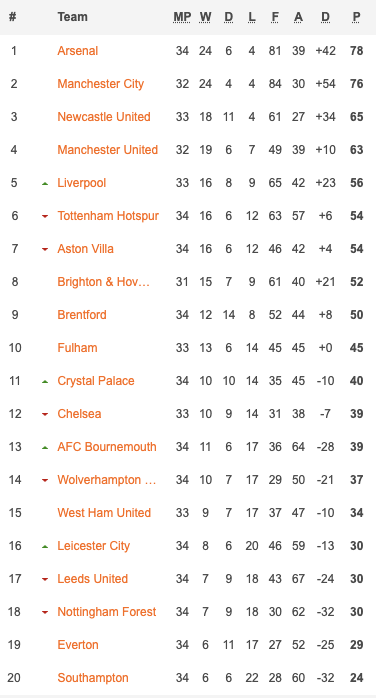Viewport: 376px width, 698px height.
Task: Click the P points column header
Action: (356, 17)
